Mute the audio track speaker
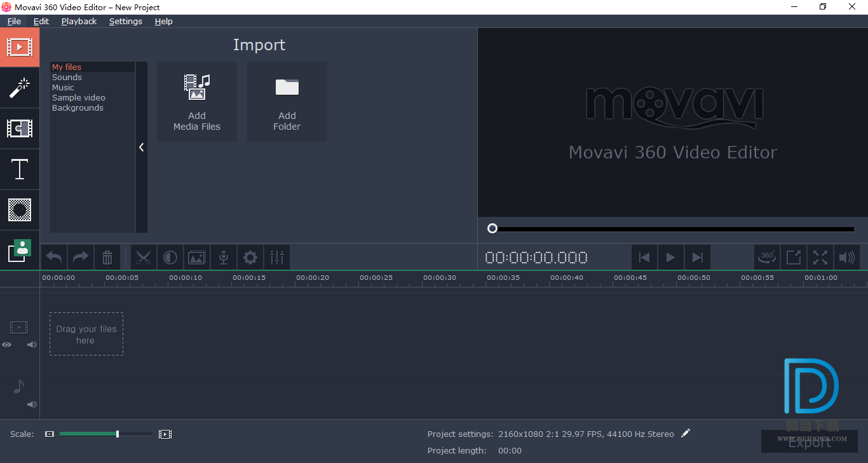 pyautogui.click(x=32, y=404)
